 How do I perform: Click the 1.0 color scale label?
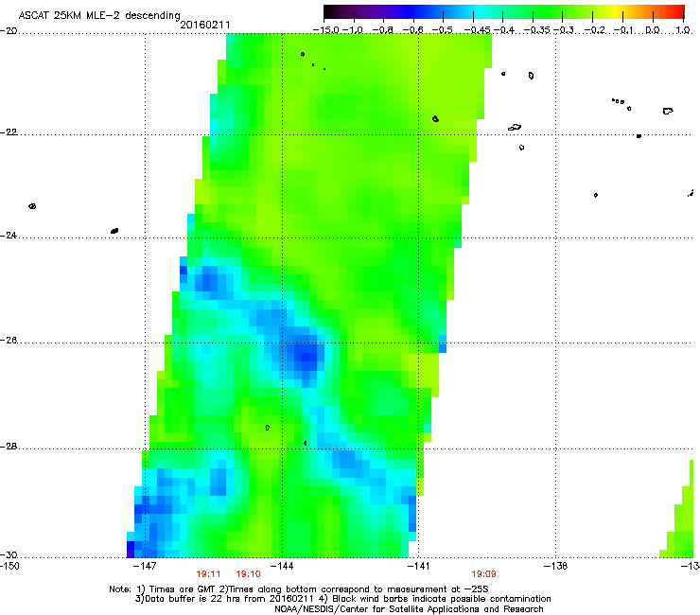pos(683,30)
